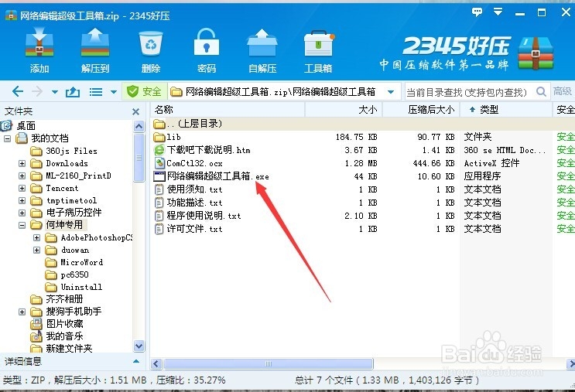Select the ComCtl32.ocx file icon
This screenshot has width=575, height=392.
click(159, 163)
